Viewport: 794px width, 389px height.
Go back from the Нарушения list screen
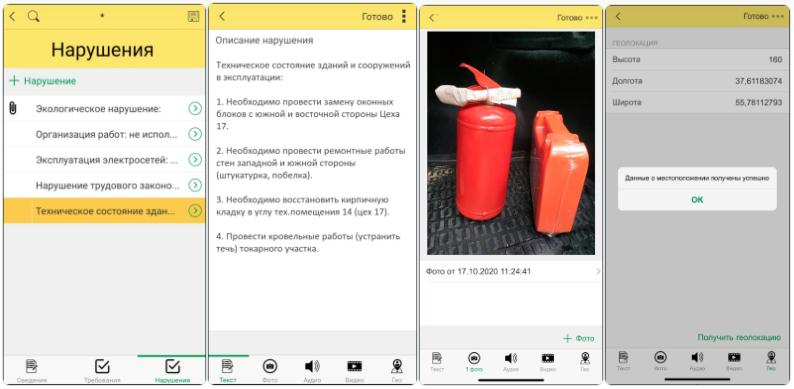tap(13, 17)
